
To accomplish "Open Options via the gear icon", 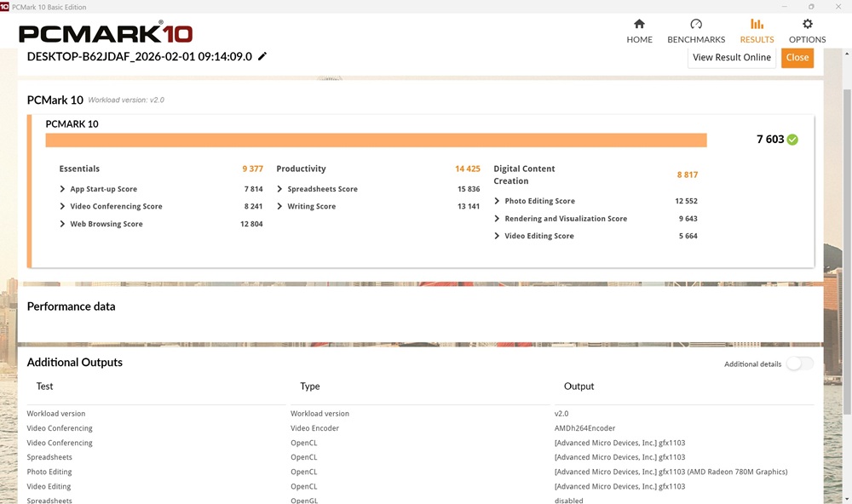I will pos(807,24).
